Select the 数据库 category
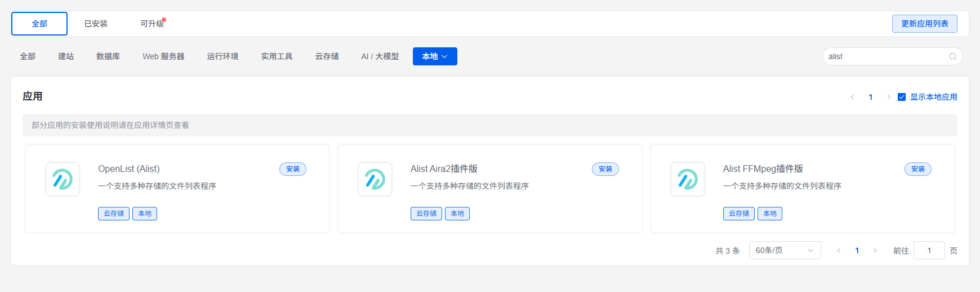This screenshot has width=980, height=292. click(x=108, y=56)
